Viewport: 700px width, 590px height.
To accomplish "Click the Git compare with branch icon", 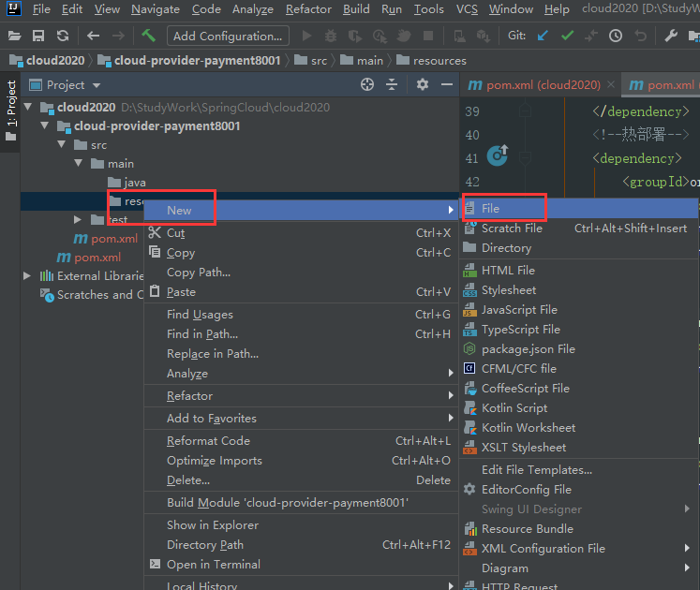I will click(x=591, y=36).
